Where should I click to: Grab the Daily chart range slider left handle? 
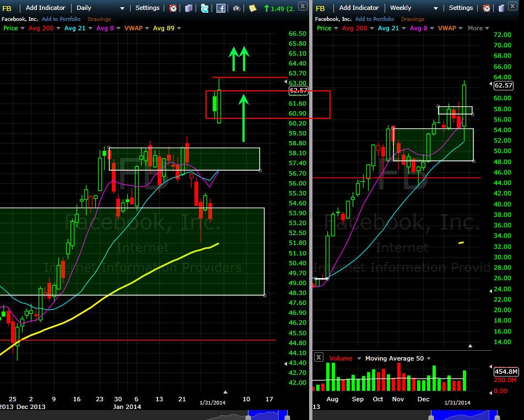249,417
